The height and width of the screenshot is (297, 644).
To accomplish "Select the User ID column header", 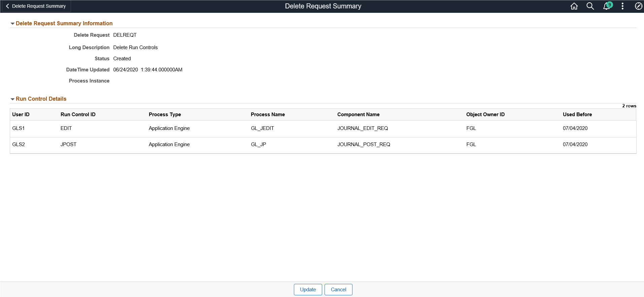I will 21,114.
